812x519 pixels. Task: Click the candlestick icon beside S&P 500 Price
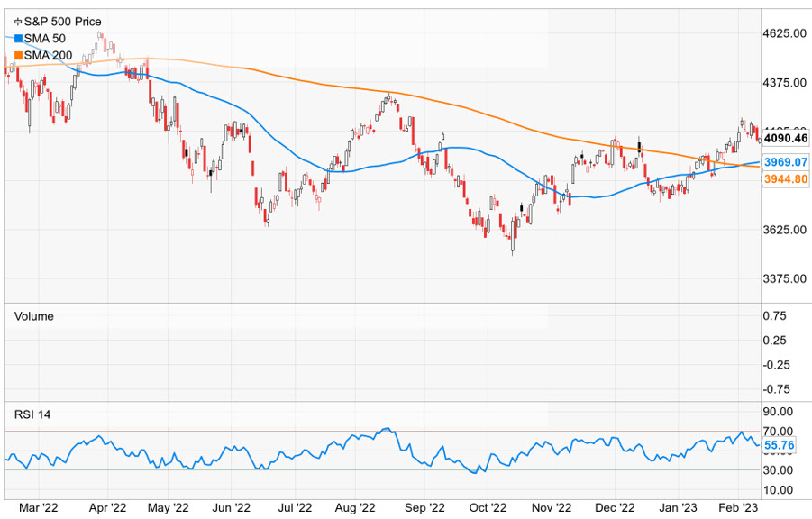coord(18,22)
